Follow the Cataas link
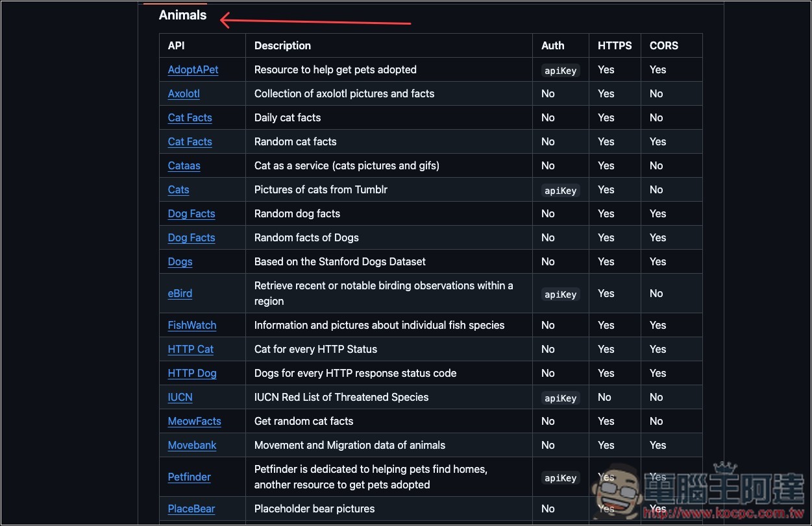812x526 pixels. (184, 166)
